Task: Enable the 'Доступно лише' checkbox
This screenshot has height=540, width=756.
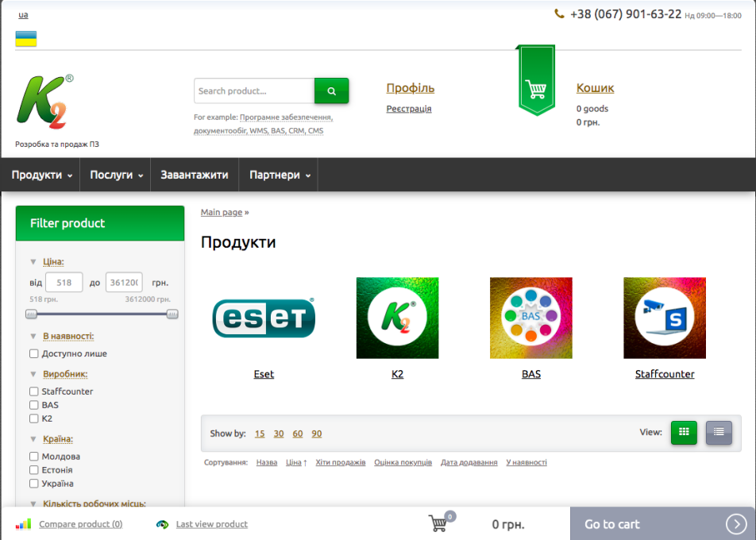Action: 33,354
